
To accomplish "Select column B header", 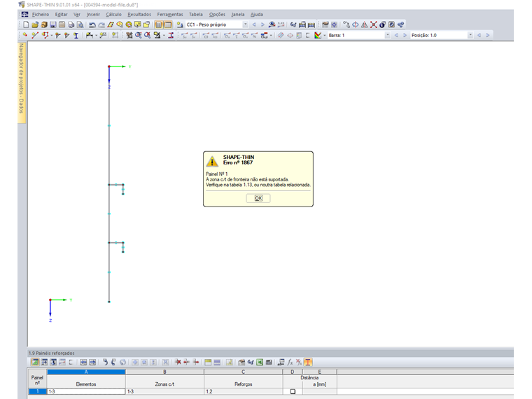I will pos(165,372).
